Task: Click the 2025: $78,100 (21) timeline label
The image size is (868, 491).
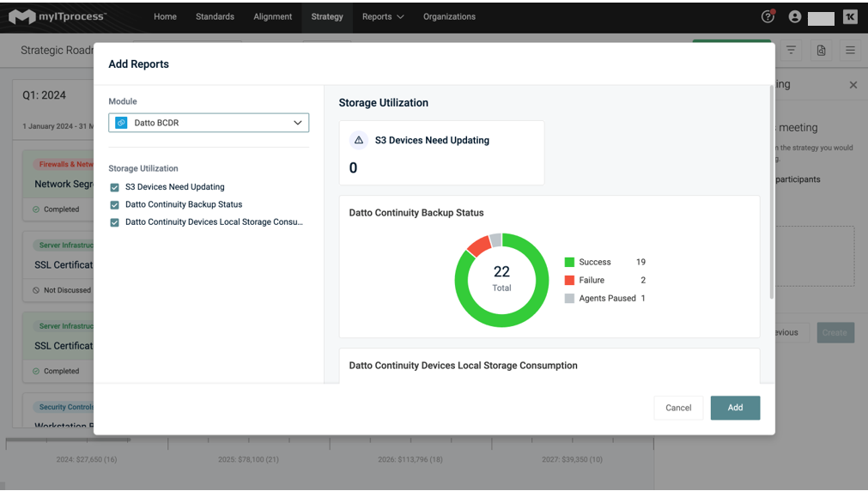Action: tap(249, 459)
